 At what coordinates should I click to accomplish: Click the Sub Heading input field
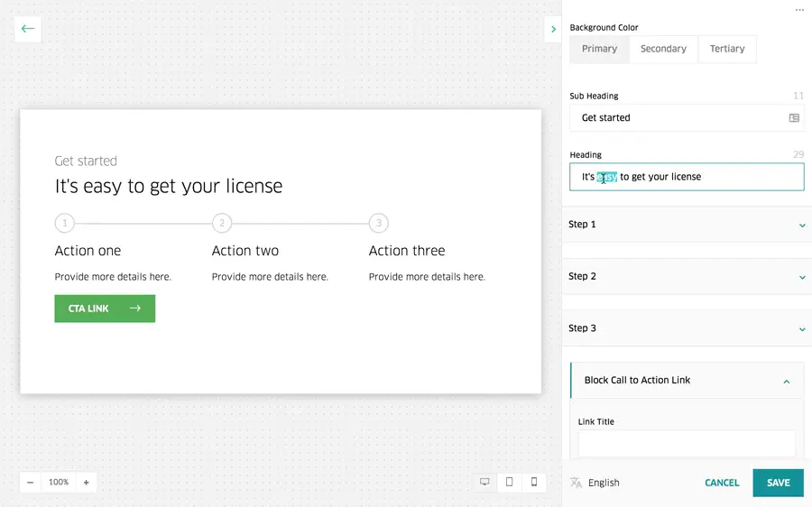pos(687,117)
